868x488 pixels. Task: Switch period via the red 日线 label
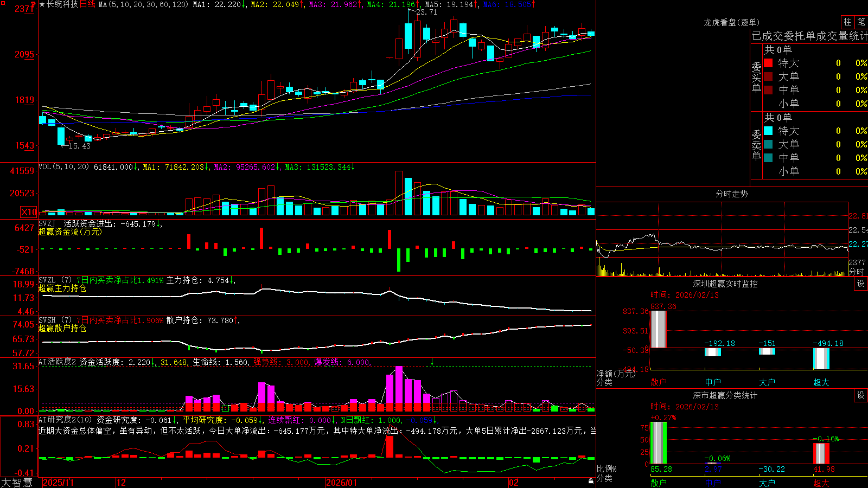tap(87, 4)
